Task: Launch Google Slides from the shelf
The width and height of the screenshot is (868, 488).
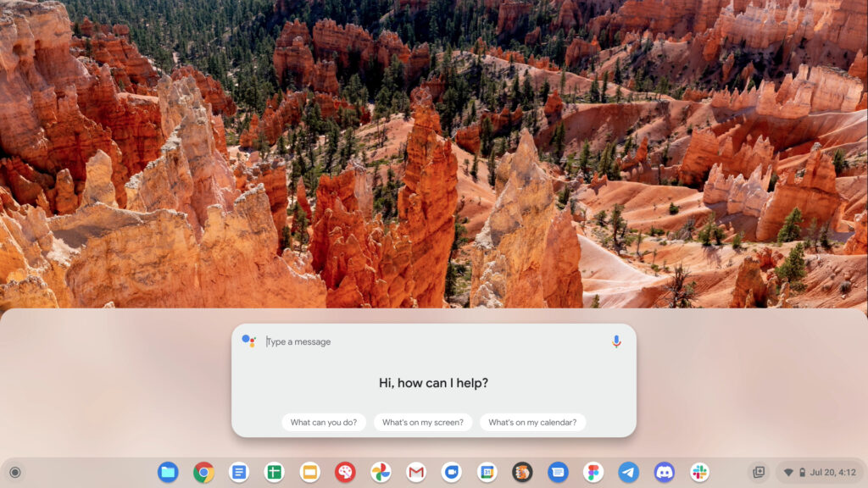Action: point(310,472)
